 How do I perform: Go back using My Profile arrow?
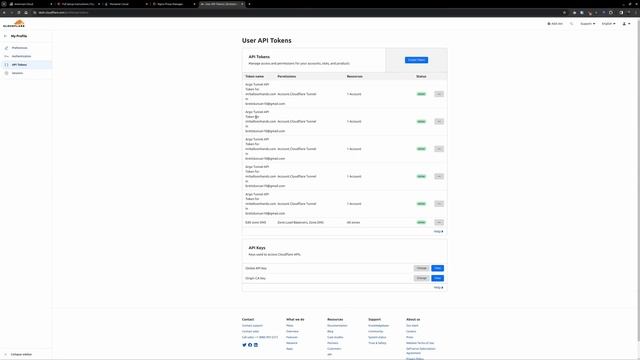click(x=5, y=36)
